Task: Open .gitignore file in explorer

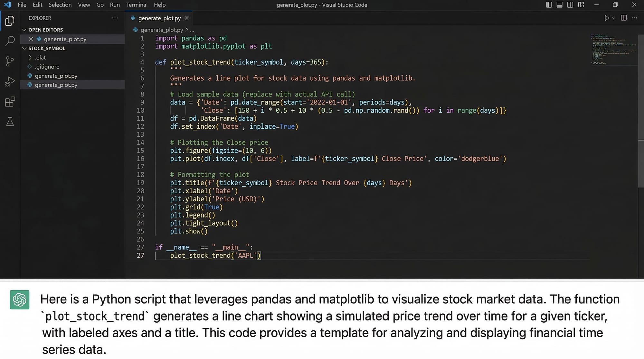Action: pyautogui.click(x=47, y=67)
